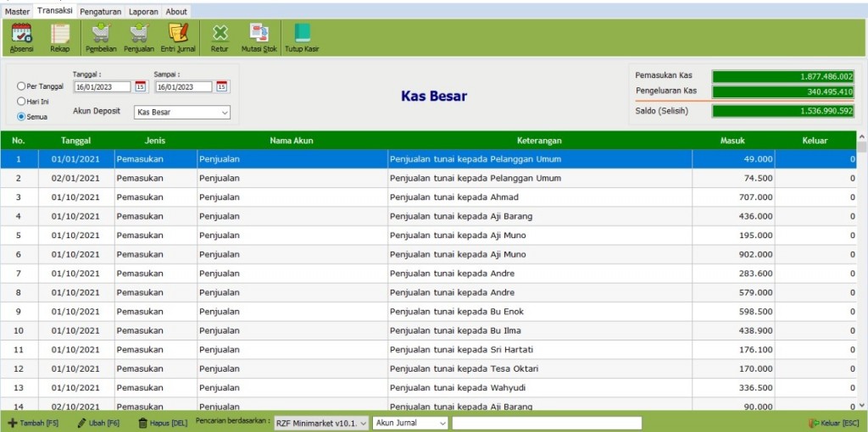
Task: Switch to the Pengaturan tab
Action: (x=100, y=12)
